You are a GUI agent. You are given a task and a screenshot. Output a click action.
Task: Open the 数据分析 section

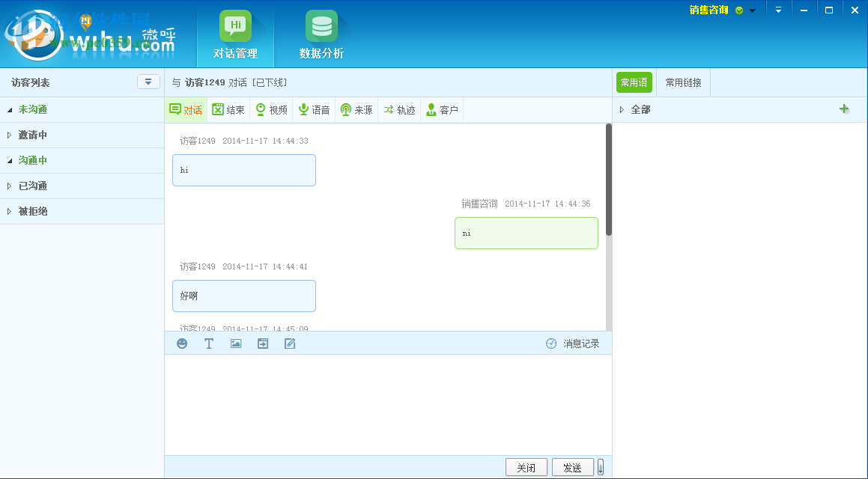tap(321, 34)
